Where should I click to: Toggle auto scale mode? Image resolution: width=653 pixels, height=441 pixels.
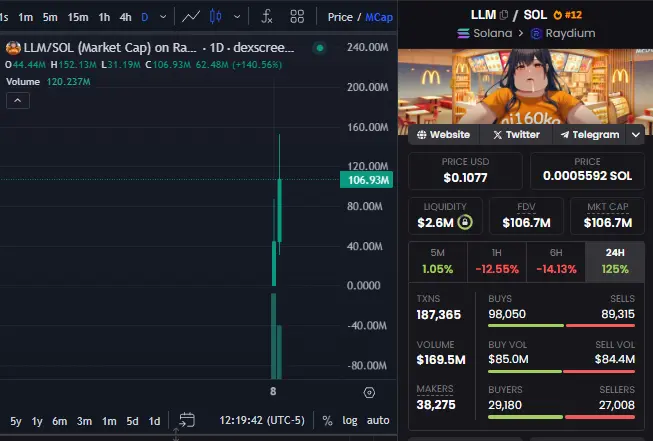[378, 421]
